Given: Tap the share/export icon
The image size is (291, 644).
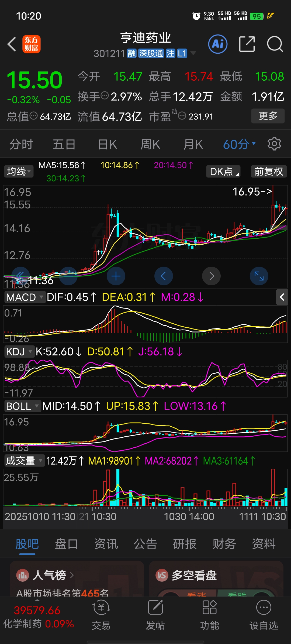Looking at the screenshot, I should (247, 44).
